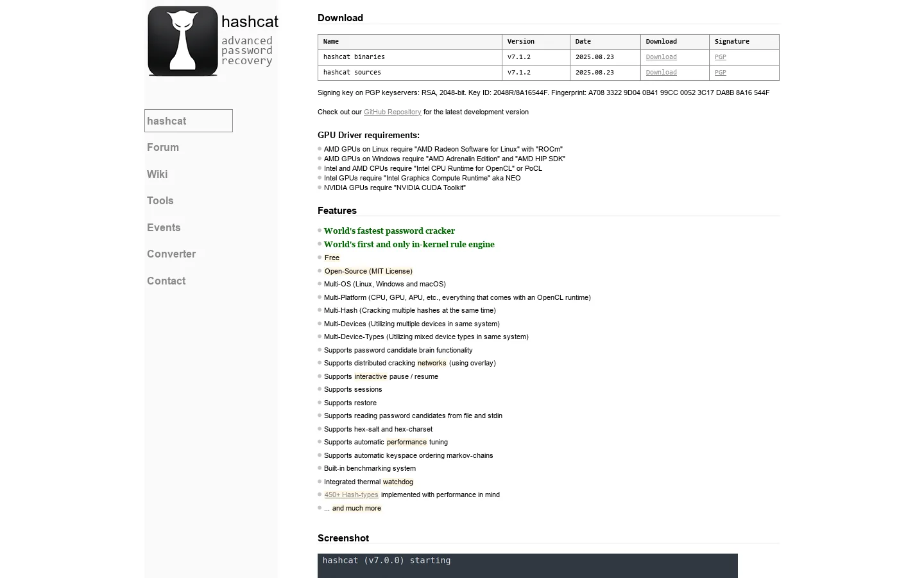Click "World's first and only in-kernel rule engine"
The height and width of the screenshot is (578, 924).
click(409, 245)
